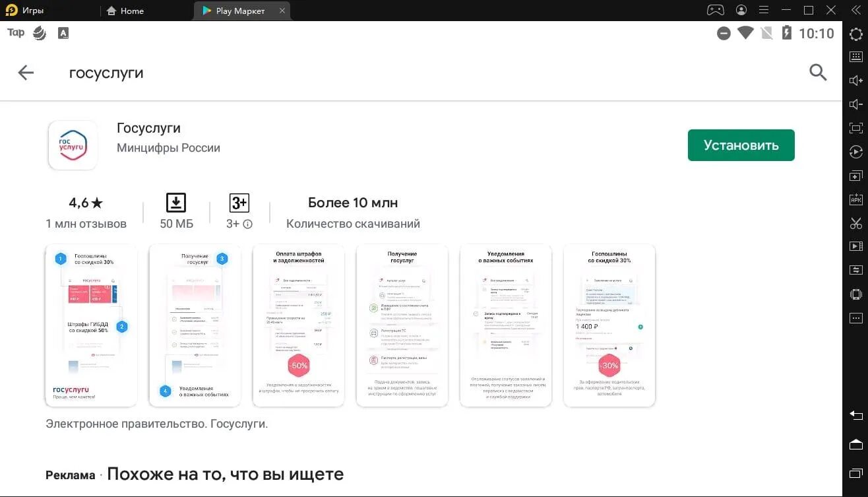This screenshot has width=868, height=497.
Task: Click the Более 10 млн downloads text
Action: [353, 203]
